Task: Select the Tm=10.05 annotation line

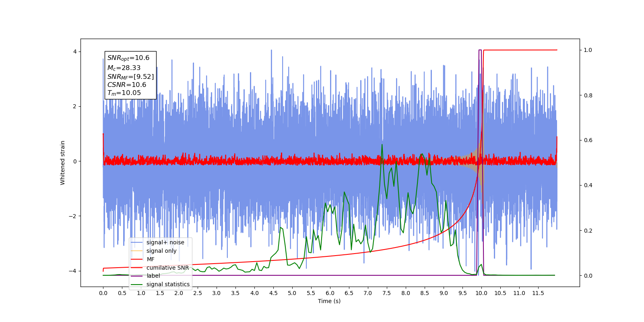Action: point(124,93)
